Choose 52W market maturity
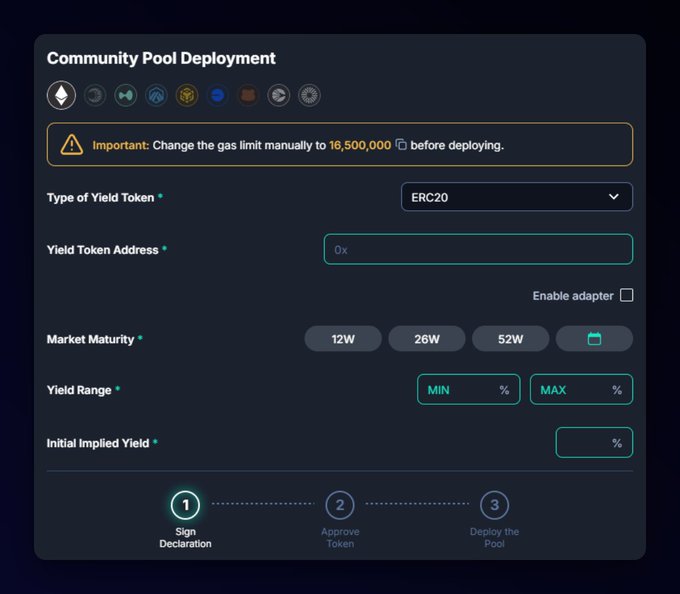 coord(510,339)
